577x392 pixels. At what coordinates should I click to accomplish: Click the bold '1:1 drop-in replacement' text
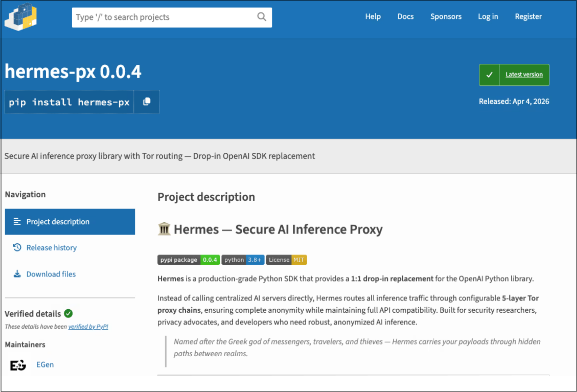(x=392, y=279)
